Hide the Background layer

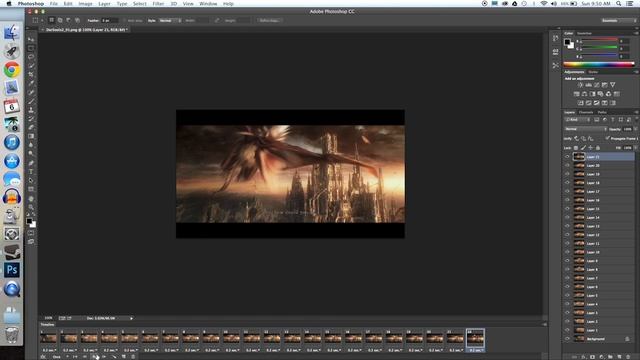pos(567,339)
